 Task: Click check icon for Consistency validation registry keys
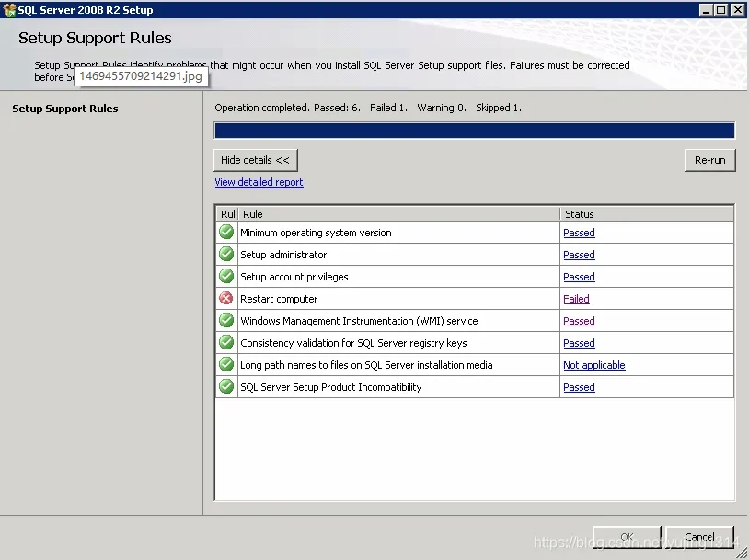(x=226, y=342)
